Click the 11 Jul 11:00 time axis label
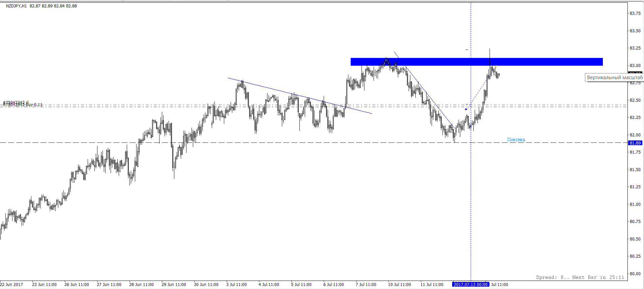 click(432, 285)
